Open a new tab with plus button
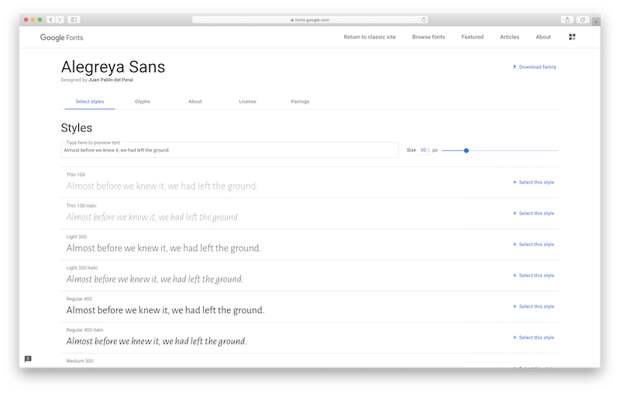Viewport: 620px width, 393px height. (x=596, y=21)
